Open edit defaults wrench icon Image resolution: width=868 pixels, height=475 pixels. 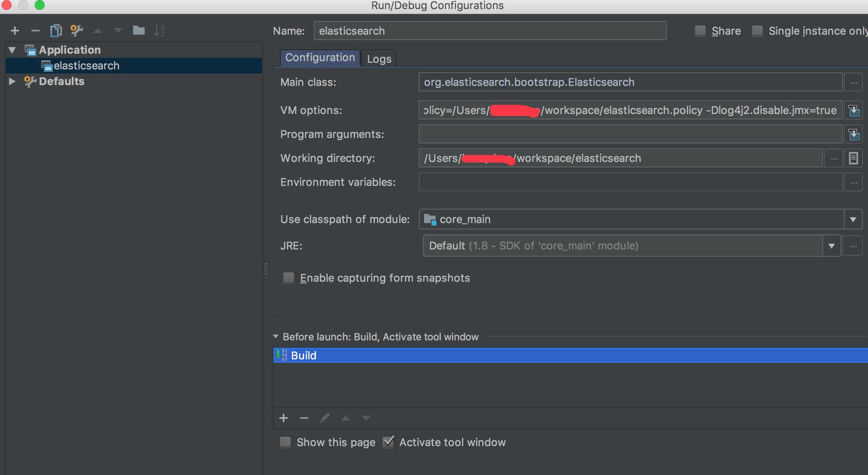tap(77, 31)
